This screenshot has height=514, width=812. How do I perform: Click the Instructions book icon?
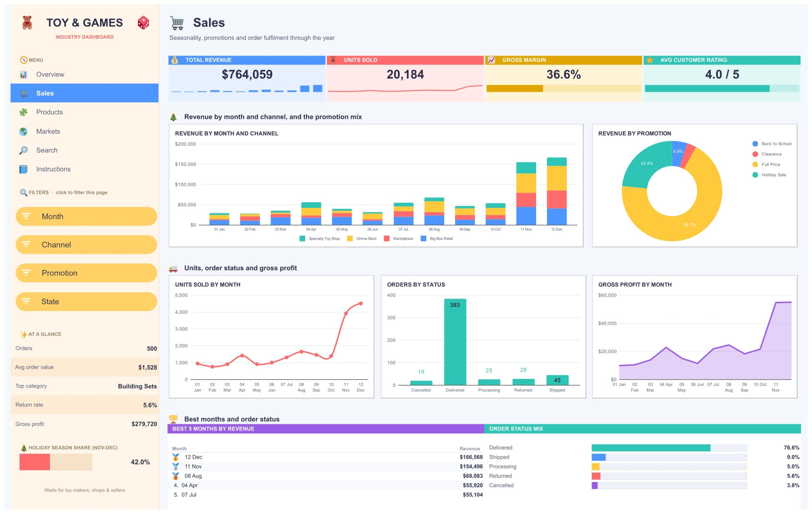pos(23,169)
